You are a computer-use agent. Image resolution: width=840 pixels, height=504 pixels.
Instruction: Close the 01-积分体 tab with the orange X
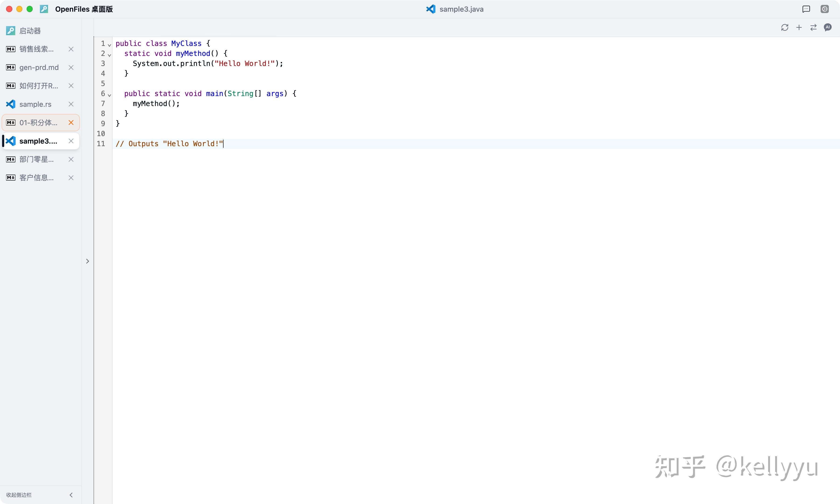71,123
